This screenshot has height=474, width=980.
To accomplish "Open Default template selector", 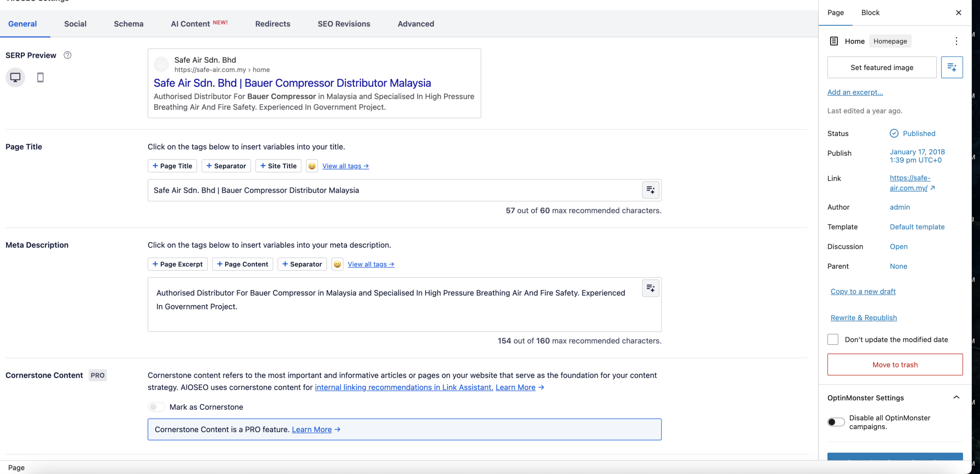I will (917, 227).
